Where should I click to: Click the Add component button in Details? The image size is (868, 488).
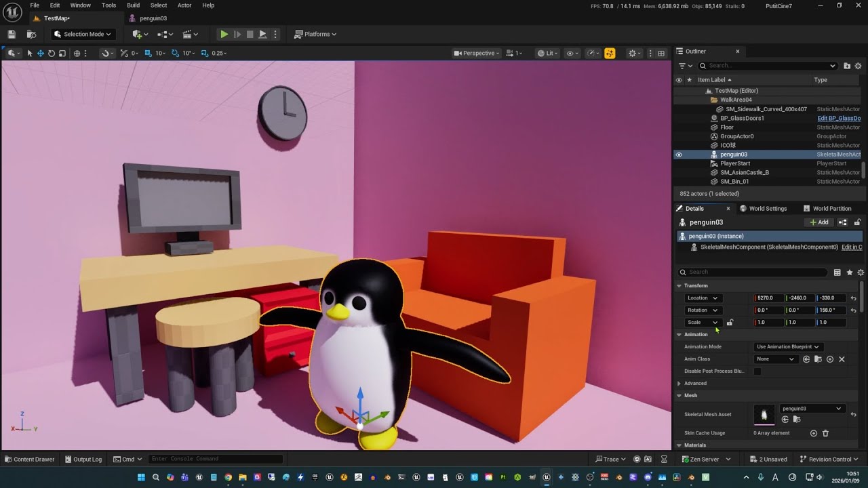coord(819,222)
